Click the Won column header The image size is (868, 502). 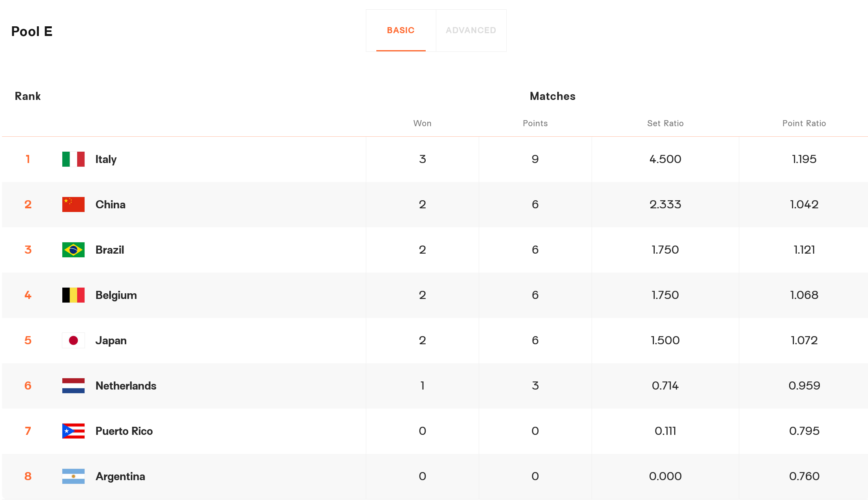coord(422,123)
